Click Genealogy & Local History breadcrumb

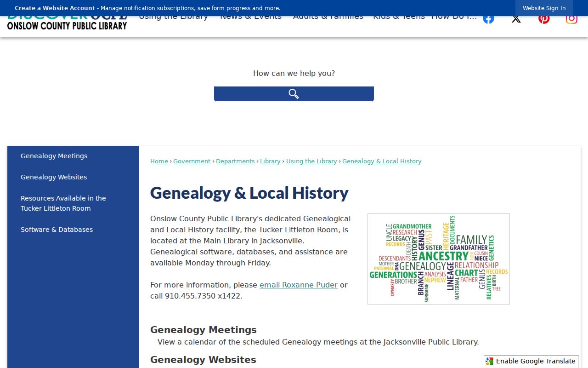[382, 161]
